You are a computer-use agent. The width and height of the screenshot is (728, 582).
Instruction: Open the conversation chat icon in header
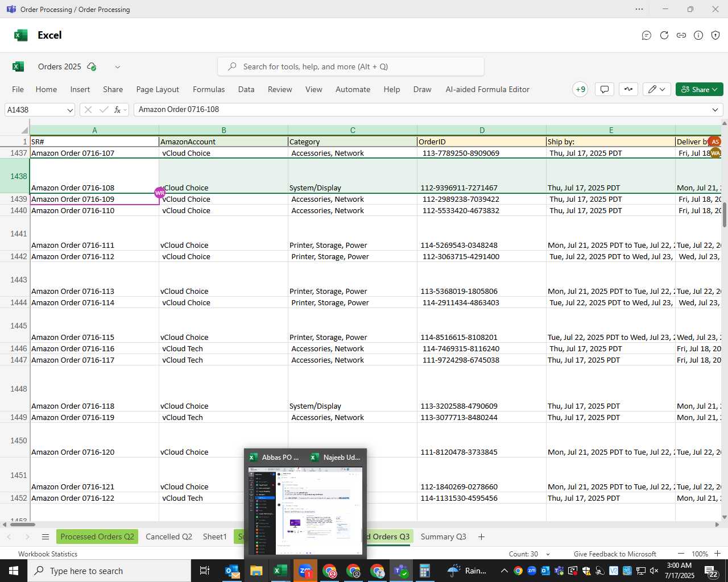click(647, 35)
